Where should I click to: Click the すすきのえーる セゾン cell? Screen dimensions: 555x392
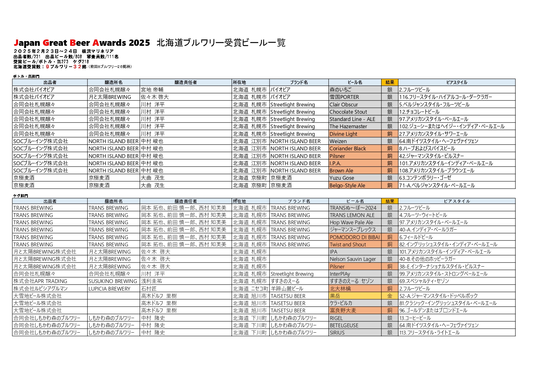click(x=355, y=281)
